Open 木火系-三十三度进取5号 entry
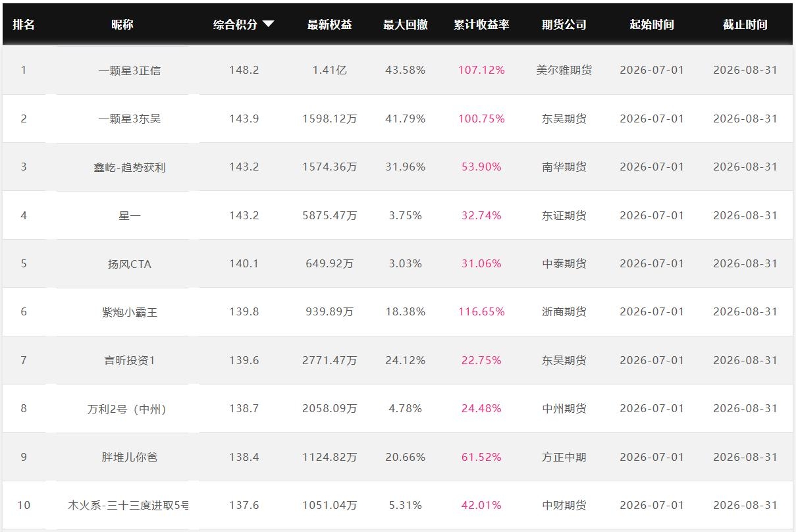This screenshot has width=796, height=532. pos(128,506)
